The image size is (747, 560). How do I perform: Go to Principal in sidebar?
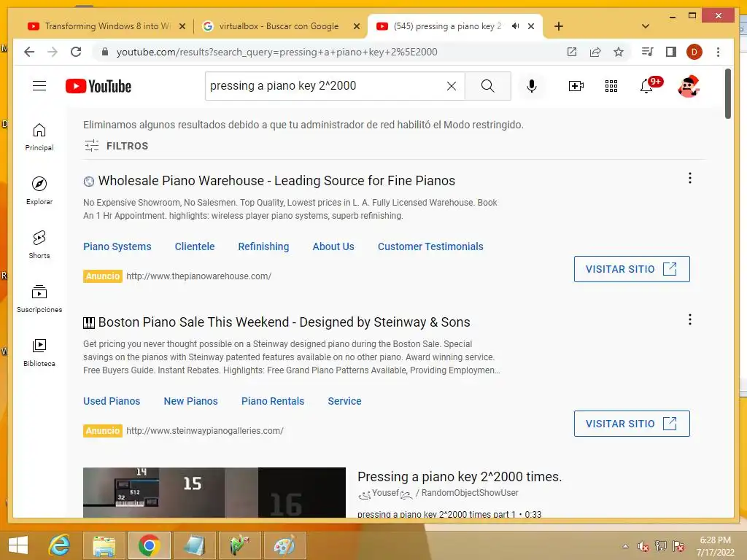click(x=39, y=137)
